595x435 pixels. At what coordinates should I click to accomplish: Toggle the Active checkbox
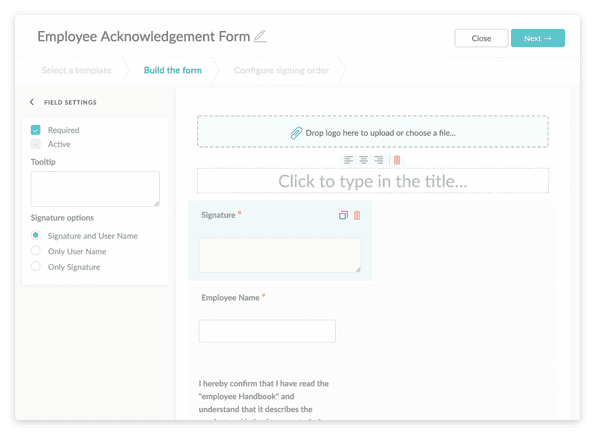tap(36, 144)
